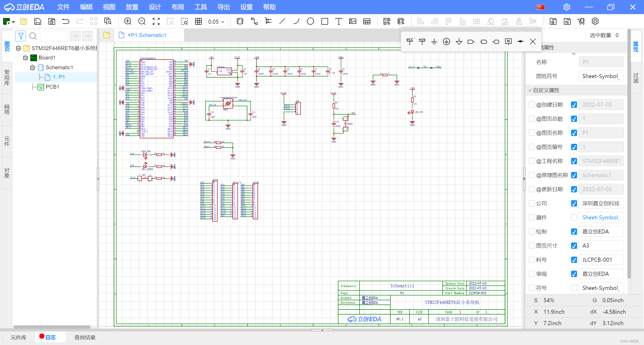644x345 pixels.
Task: Open the history version icon with clock
Action: point(52,21)
